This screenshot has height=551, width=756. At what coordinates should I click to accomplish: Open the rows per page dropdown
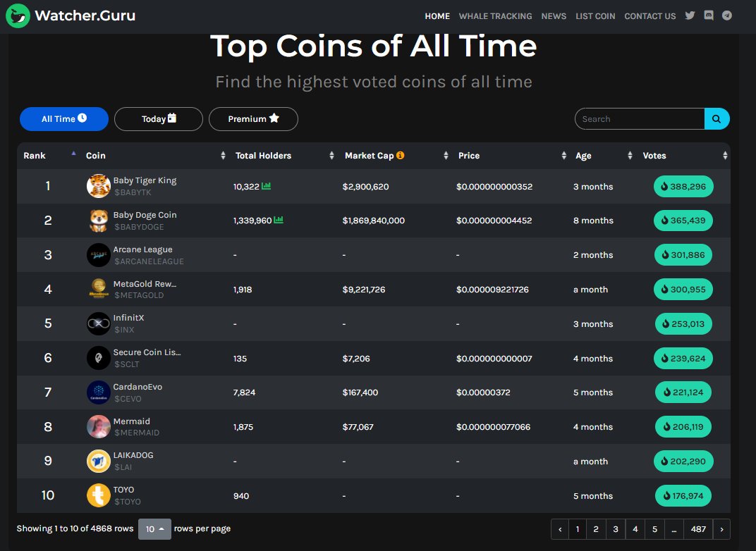154,529
